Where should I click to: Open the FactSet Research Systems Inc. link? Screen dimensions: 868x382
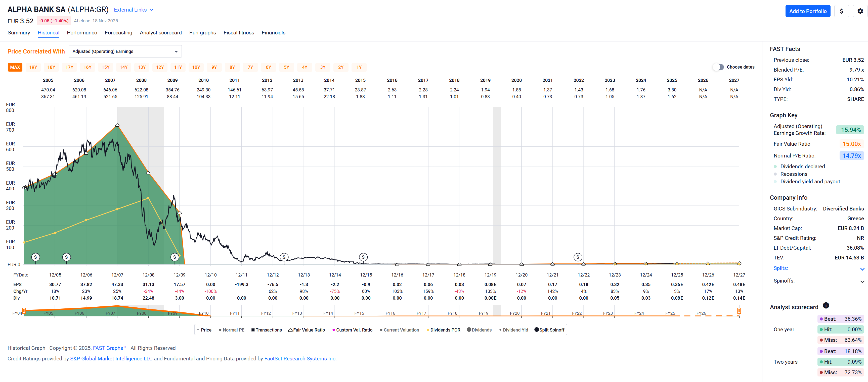click(x=300, y=358)
